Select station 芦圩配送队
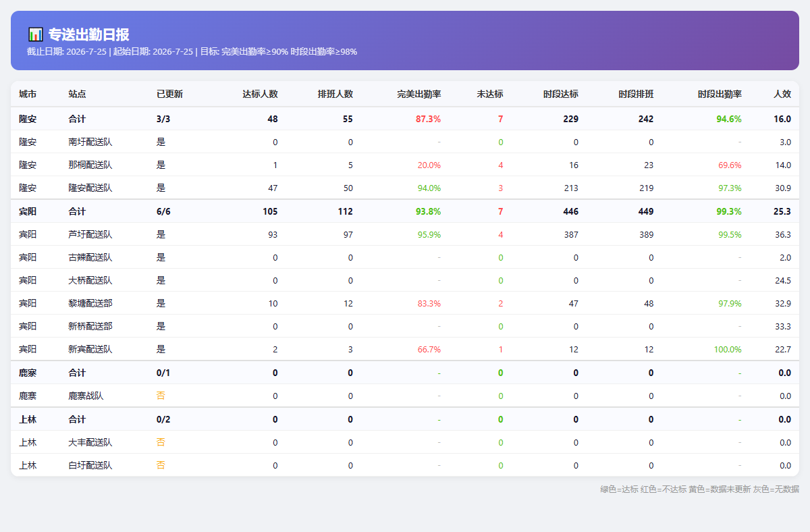Viewport: 810px width, 532px height. pyautogui.click(x=90, y=234)
